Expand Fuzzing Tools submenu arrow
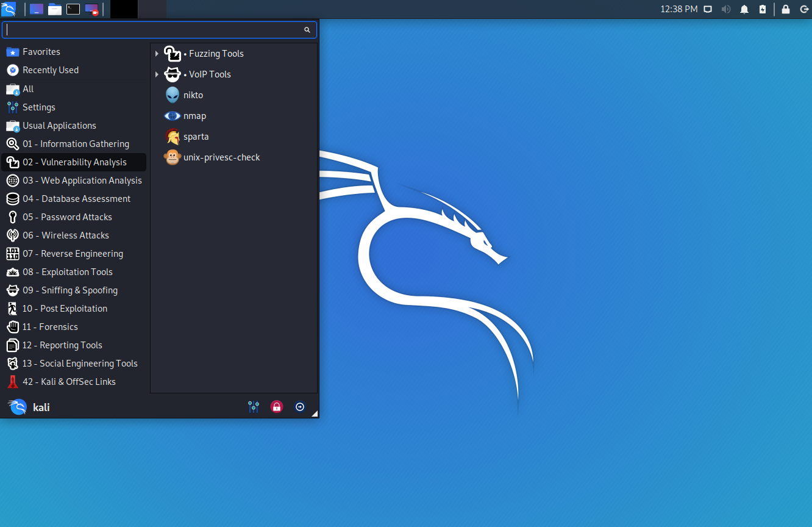This screenshot has width=812, height=527. [157, 54]
